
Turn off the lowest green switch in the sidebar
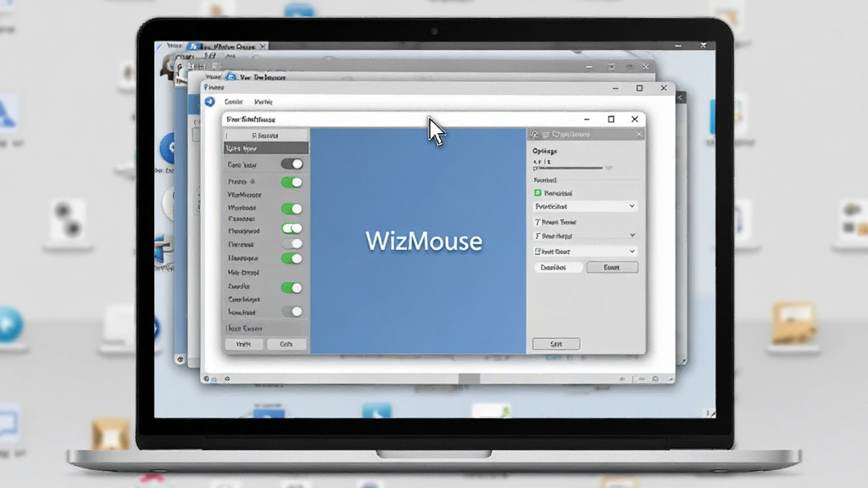point(292,288)
